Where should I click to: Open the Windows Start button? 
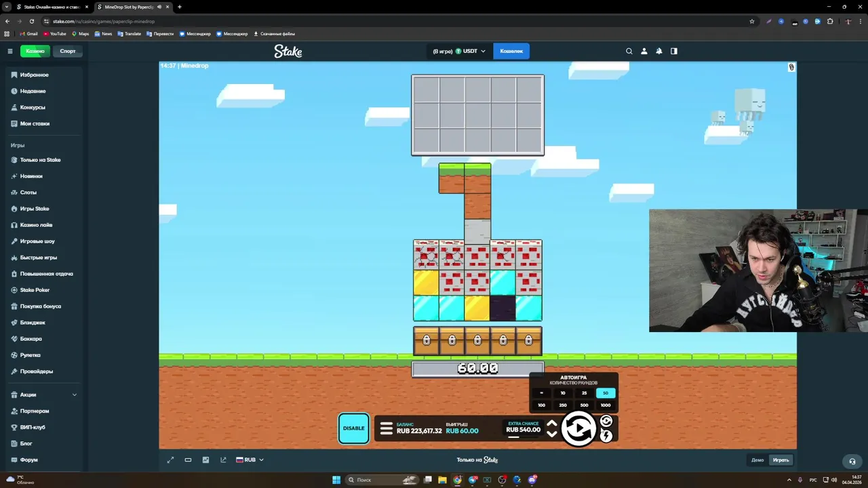pyautogui.click(x=336, y=480)
